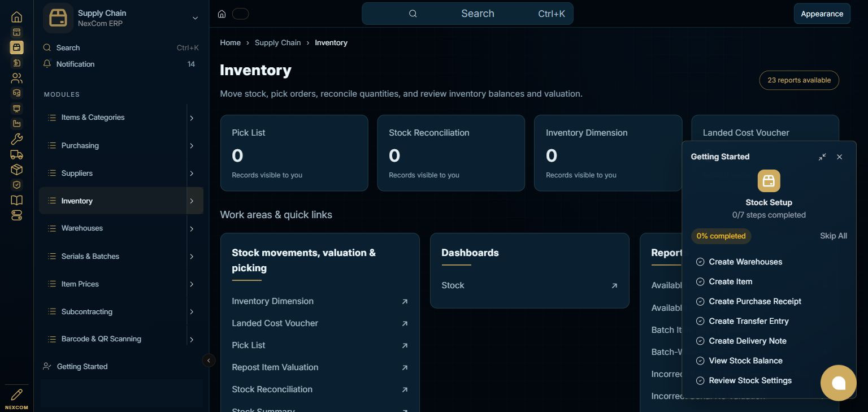Viewport: 868px width, 412px height.
Task: Open the 23 reports available pill
Action: point(799,80)
